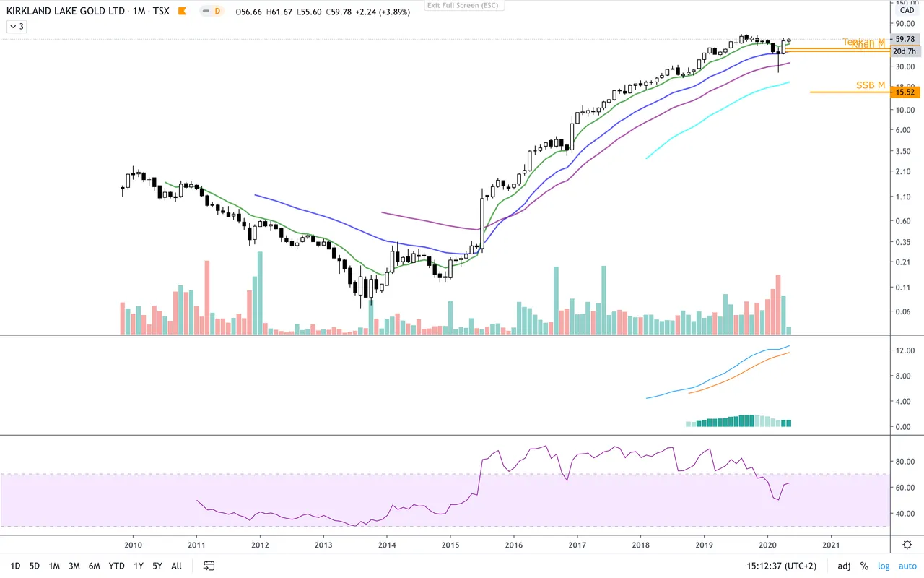Select the YTD time range
The width and height of the screenshot is (924, 578).
tap(116, 566)
